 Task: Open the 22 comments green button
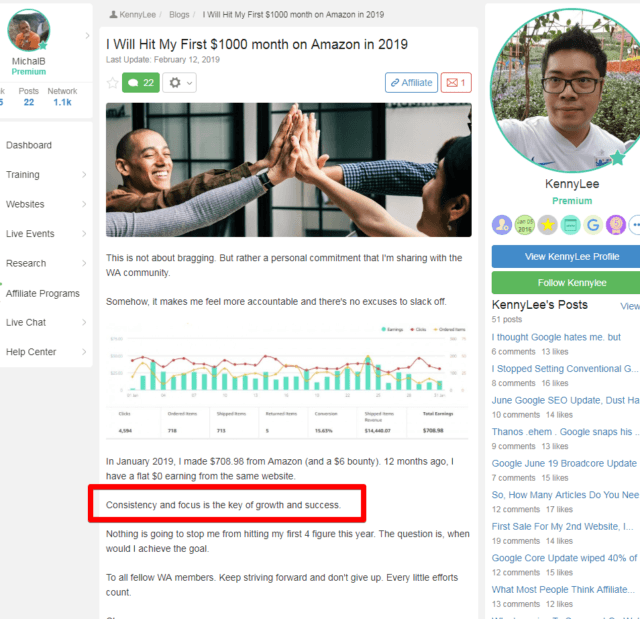click(140, 83)
